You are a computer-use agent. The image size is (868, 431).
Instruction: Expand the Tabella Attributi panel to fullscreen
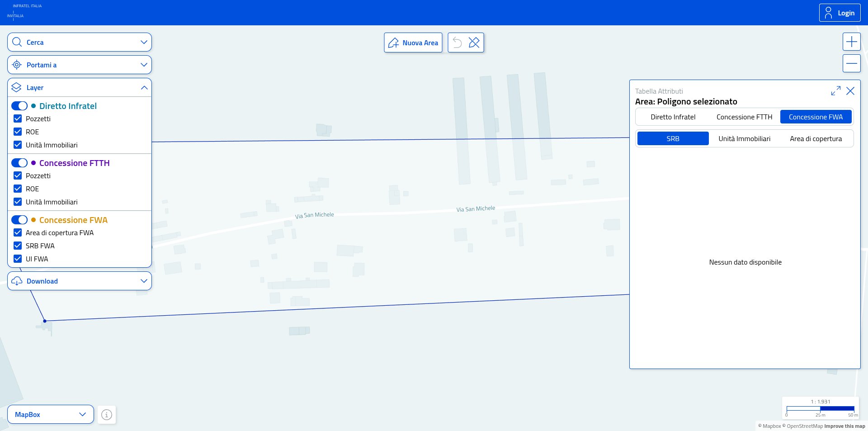click(x=835, y=91)
